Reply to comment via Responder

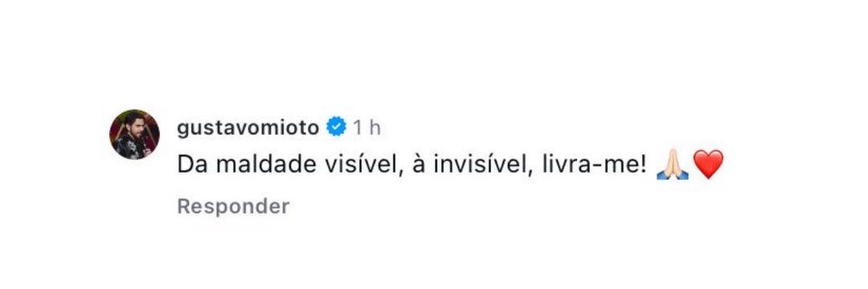point(233,206)
